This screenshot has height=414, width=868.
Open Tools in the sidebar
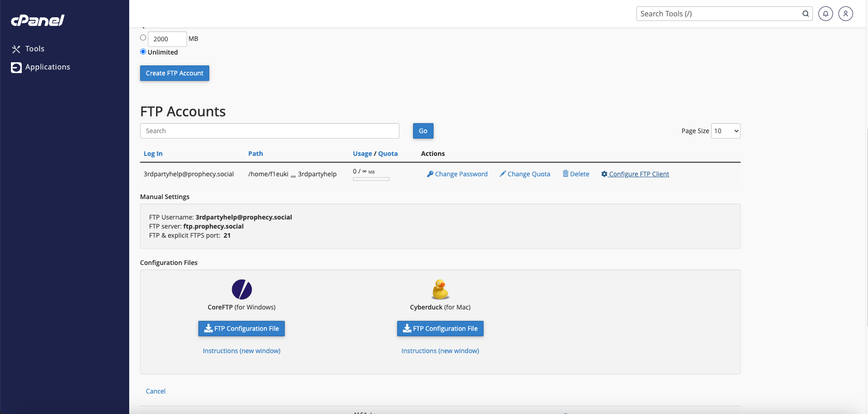click(x=28, y=49)
